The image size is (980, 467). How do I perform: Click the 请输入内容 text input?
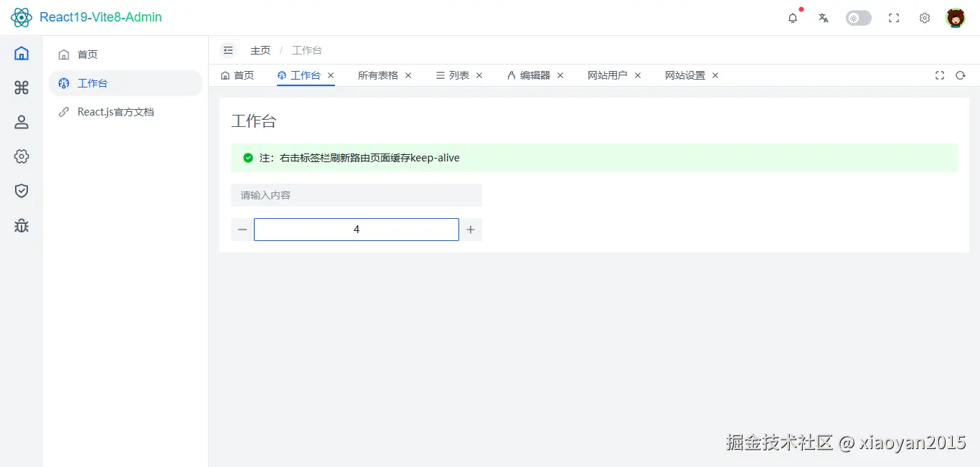pyautogui.click(x=357, y=195)
